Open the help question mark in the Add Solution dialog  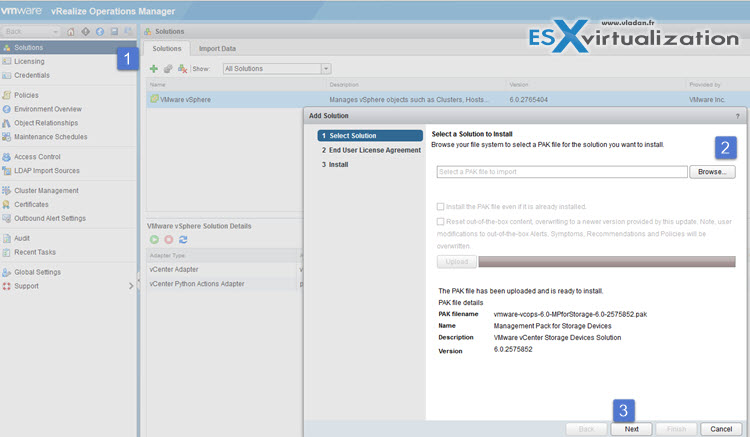738,116
